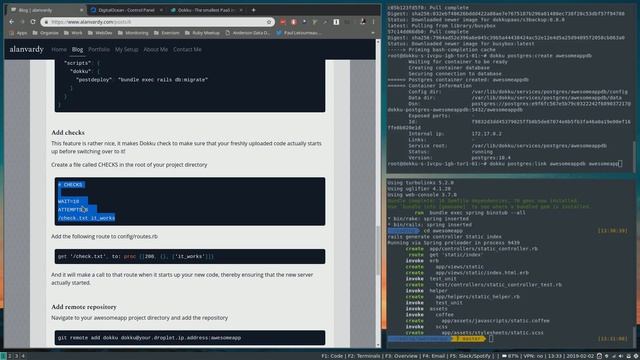The width and height of the screenshot is (640, 360).
Task: Open the Work bookmarks folder
Action: point(73,33)
